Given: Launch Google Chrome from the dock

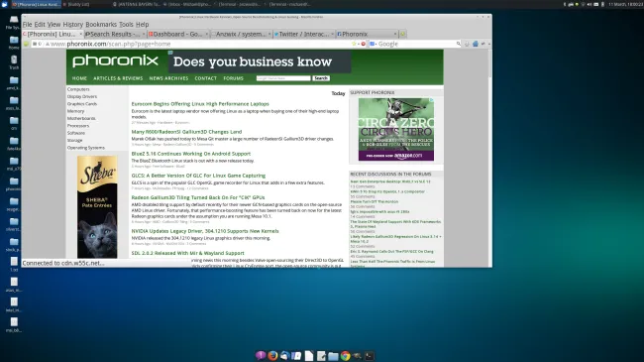Looking at the screenshot, I should (x=346, y=355).
